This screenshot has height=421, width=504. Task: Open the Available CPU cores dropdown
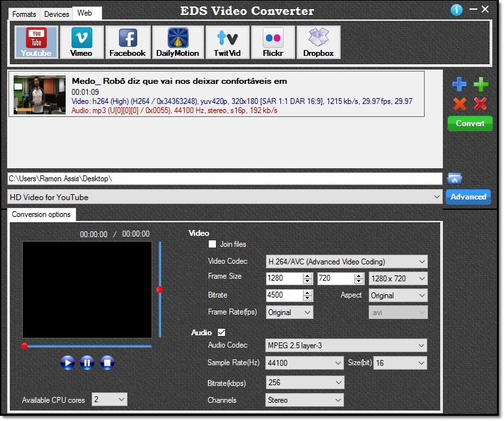click(110, 399)
